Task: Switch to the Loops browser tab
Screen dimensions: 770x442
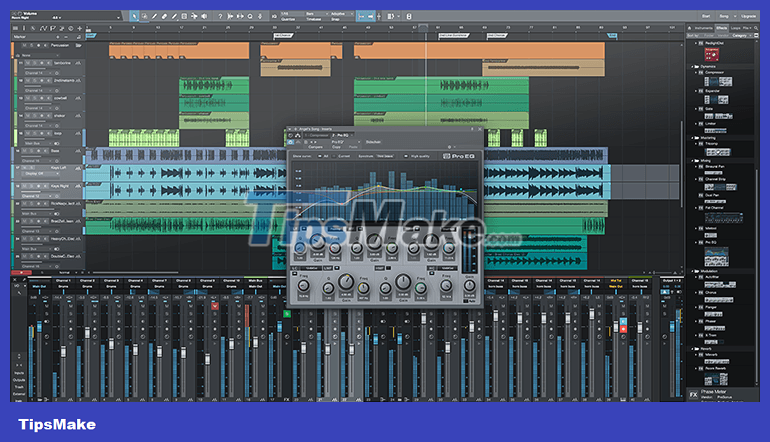Action: 736,28
